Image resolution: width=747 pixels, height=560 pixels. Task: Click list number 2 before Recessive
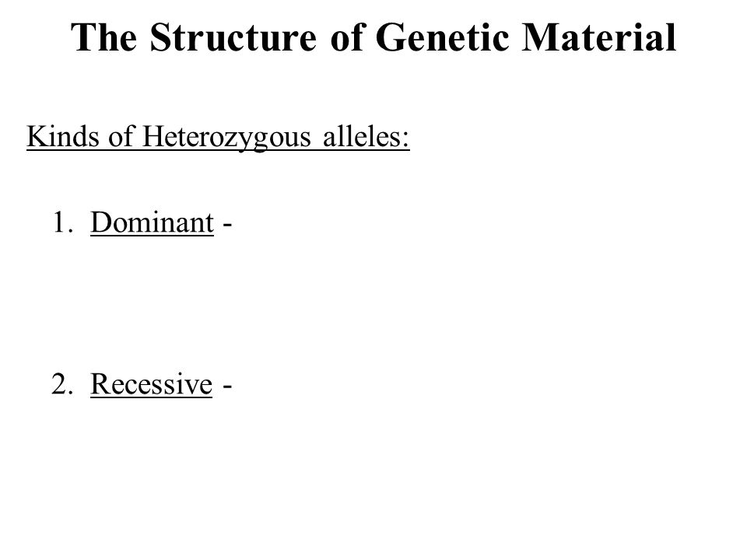pos(62,383)
